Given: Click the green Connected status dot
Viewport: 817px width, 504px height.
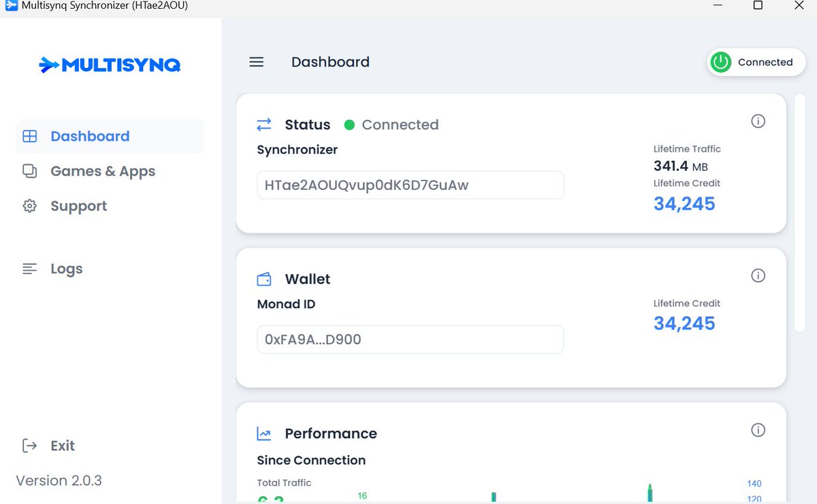Looking at the screenshot, I should tap(349, 124).
